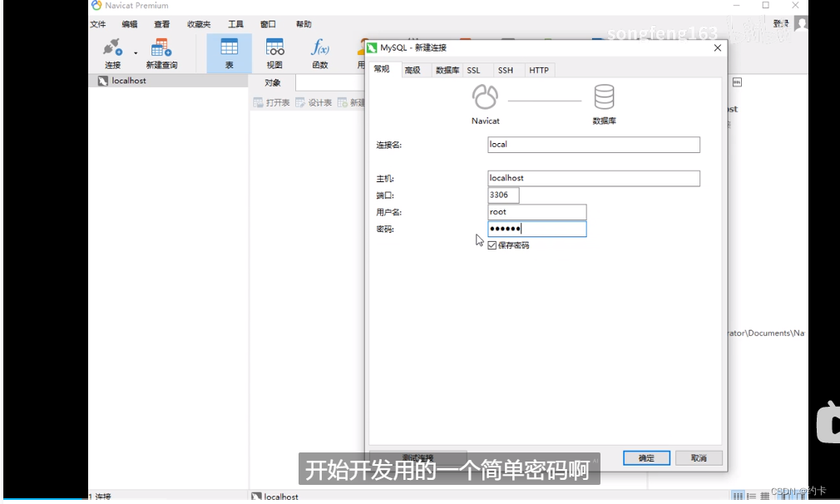Click the 新建查询 (New Query) icon
840x504 pixels.
coord(161,53)
